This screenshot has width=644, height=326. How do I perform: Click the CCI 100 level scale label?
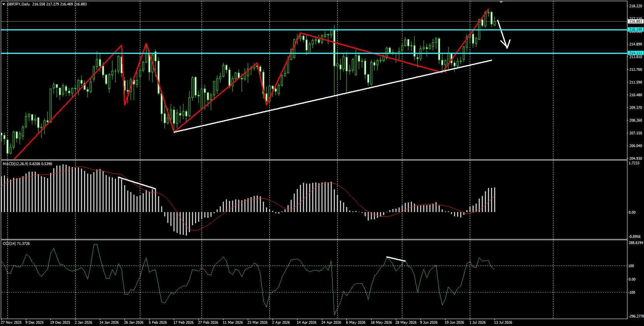(631, 266)
